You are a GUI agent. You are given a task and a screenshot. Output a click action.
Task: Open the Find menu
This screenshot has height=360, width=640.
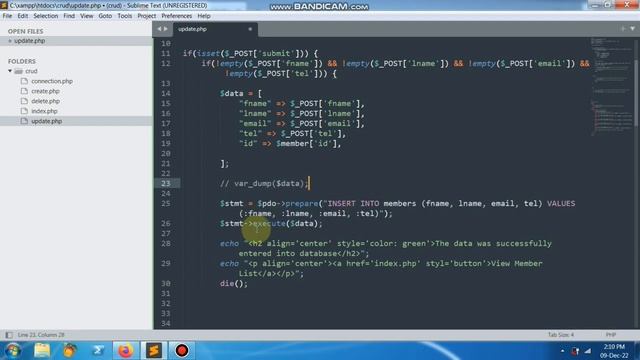coord(69,16)
